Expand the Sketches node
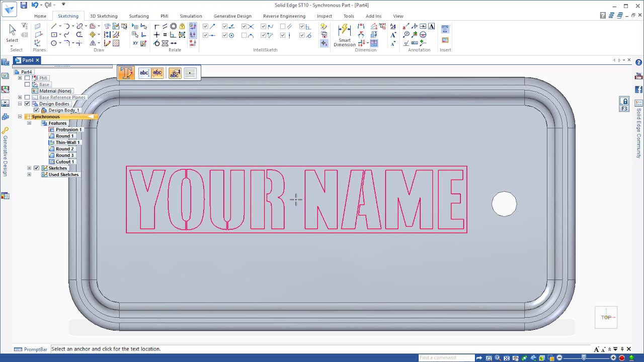The height and width of the screenshot is (362, 644). tap(29, 168)
